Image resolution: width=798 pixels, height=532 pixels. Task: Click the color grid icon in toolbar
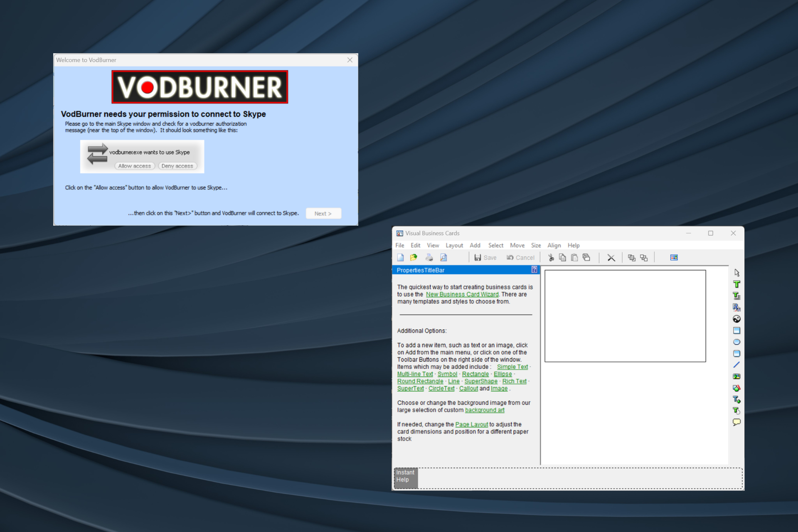pyautogui.click(x=674, y=258)
